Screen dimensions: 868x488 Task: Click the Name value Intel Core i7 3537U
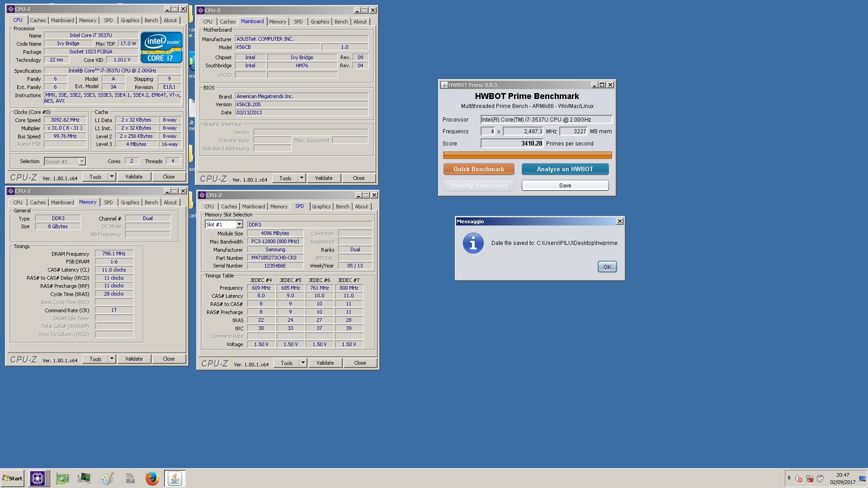[x=91, y=35]
